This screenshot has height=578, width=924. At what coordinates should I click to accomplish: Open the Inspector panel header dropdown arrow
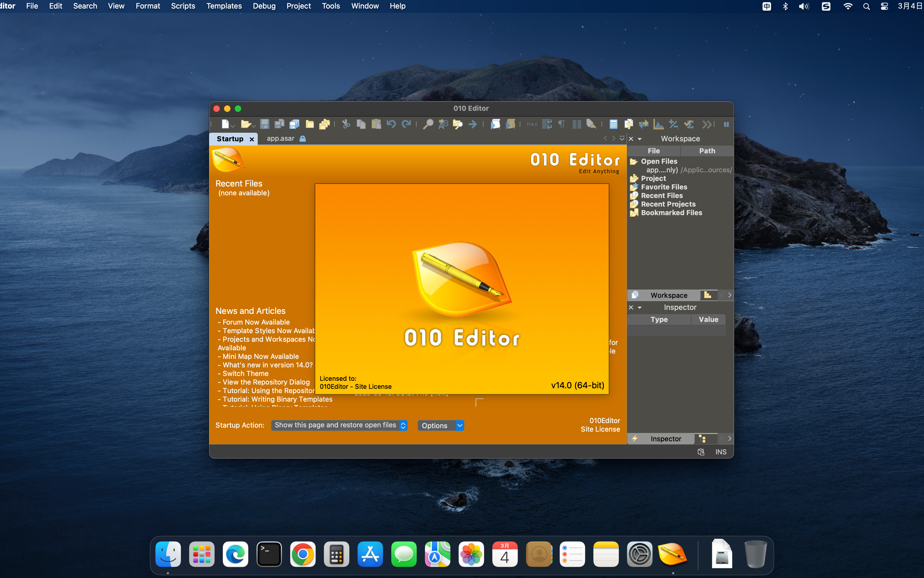click(x=640, y=308)
